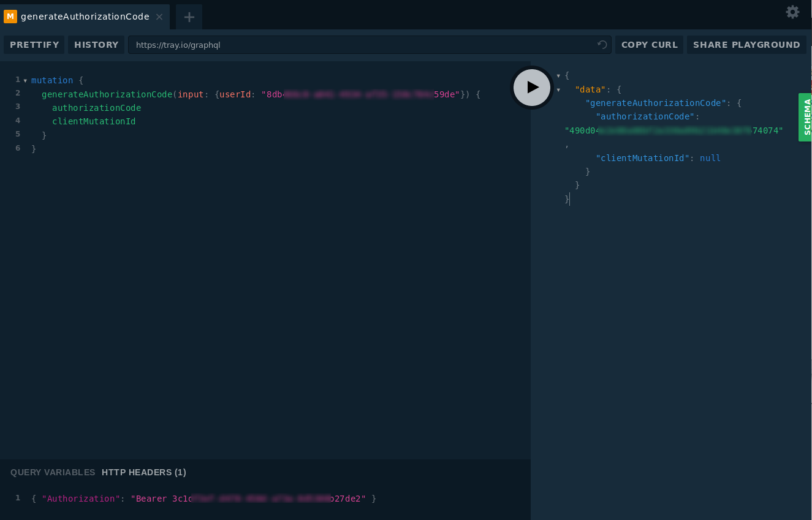
Task: Run the GraphQL mutation with play button
Action: click(532, 88)
